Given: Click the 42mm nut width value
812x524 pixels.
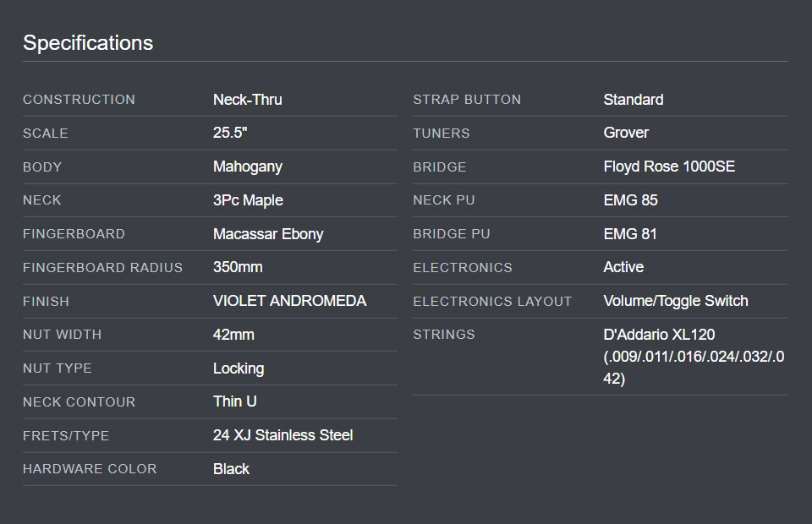Looking at the screenshot, I should 233,334.
